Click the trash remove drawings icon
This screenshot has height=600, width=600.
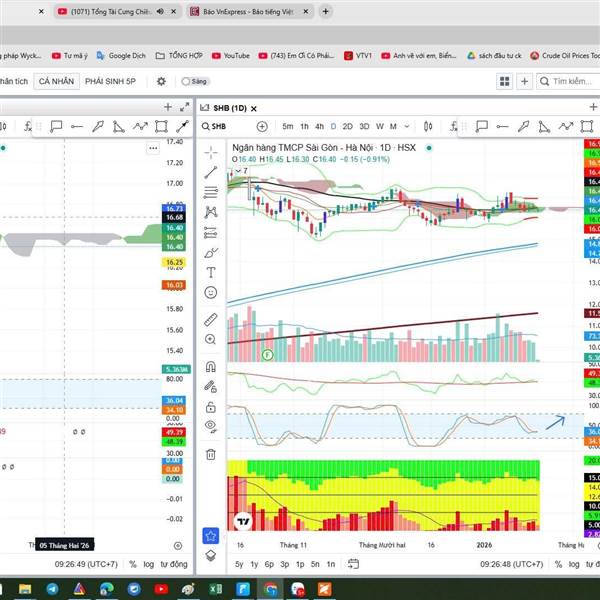[210, 454]
